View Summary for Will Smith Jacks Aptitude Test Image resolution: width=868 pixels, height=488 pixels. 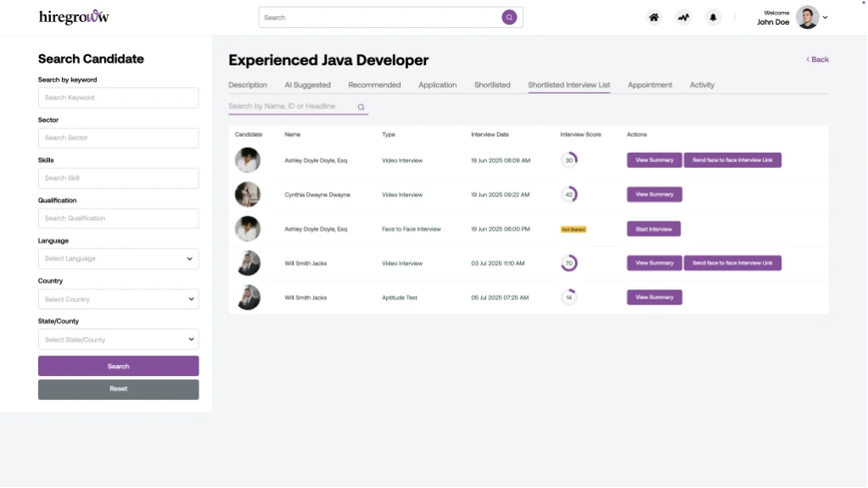[654, 297]
